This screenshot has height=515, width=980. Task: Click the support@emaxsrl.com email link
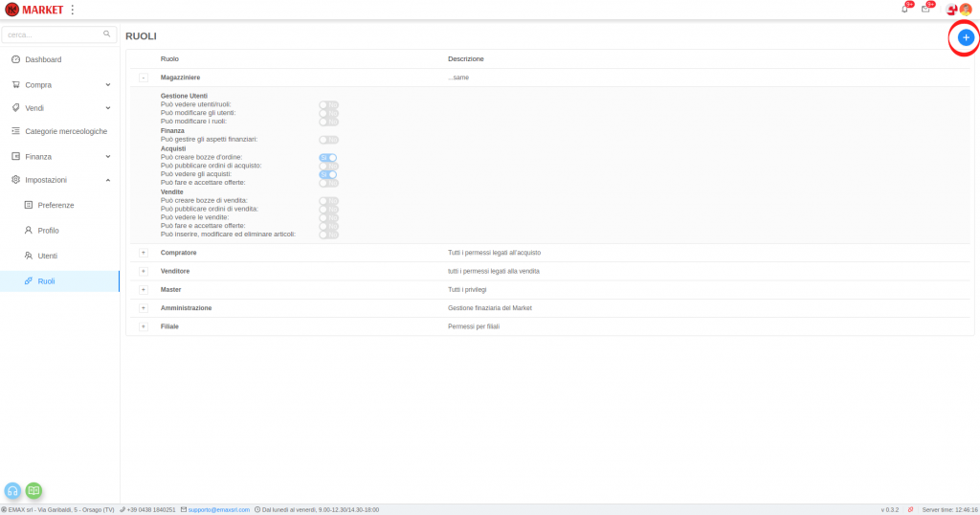pos(219,510)
